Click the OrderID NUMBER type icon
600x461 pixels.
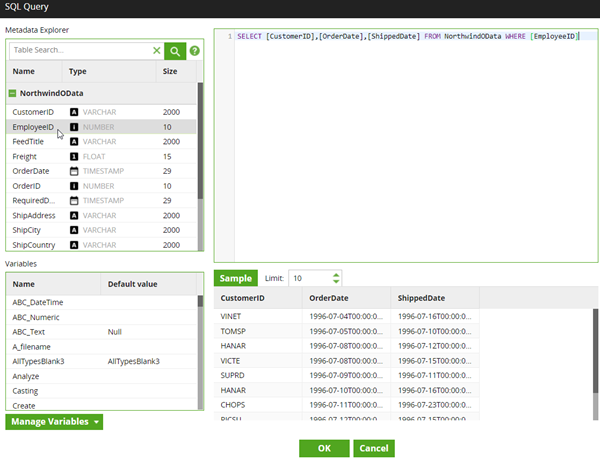point(74,186)
